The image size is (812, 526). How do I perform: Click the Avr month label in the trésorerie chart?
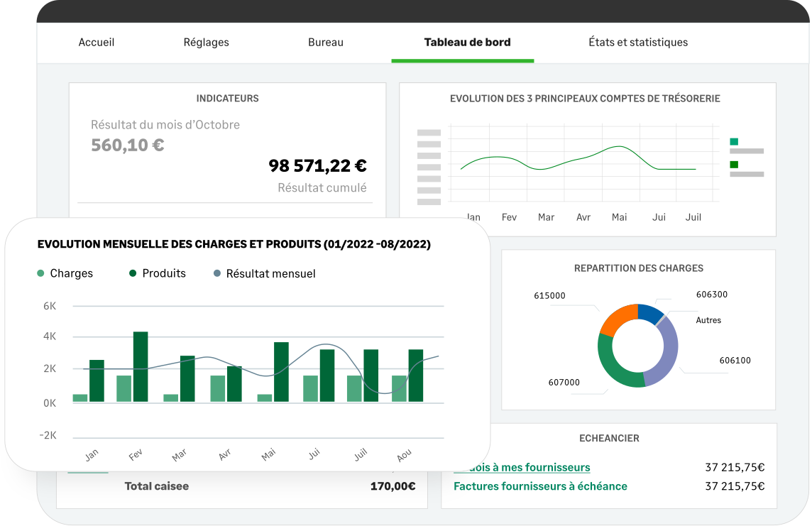(x=583, y=217)
